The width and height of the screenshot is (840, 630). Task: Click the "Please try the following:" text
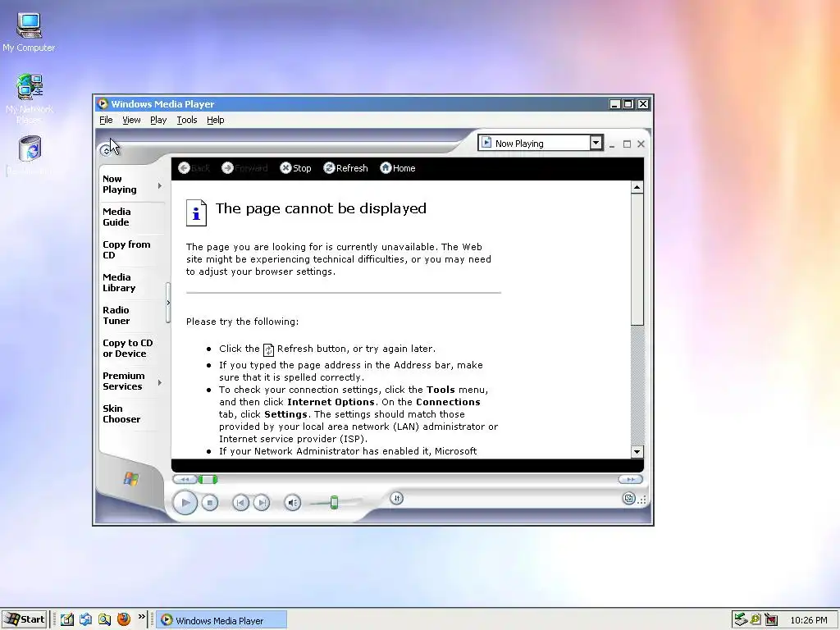click(x=242, y=322)
